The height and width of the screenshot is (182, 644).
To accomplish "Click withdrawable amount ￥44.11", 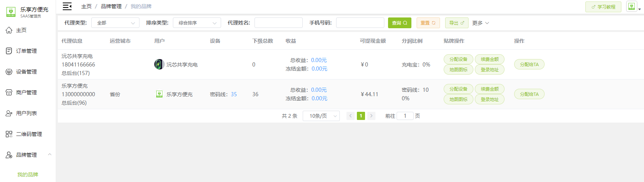I will click(369, 94).
